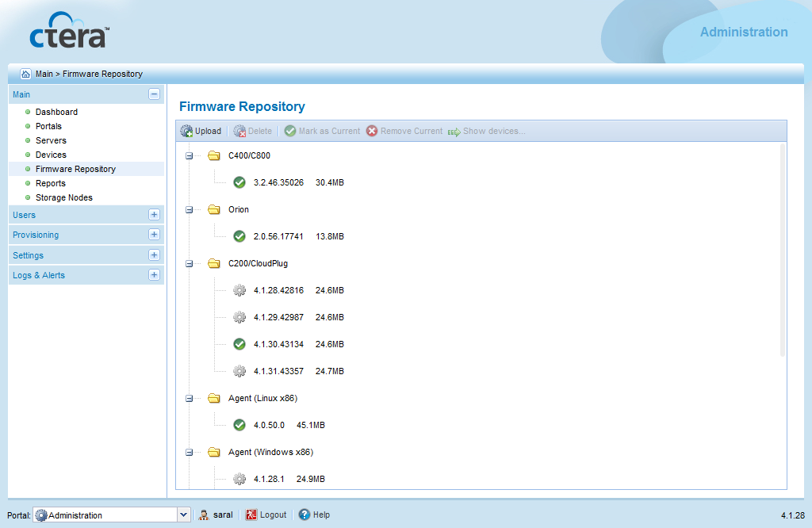Screen dimensions: 812x528
Task: Select firmware version 3.2.46.35026
Action: pyautogui.click(x=278, y=182)
